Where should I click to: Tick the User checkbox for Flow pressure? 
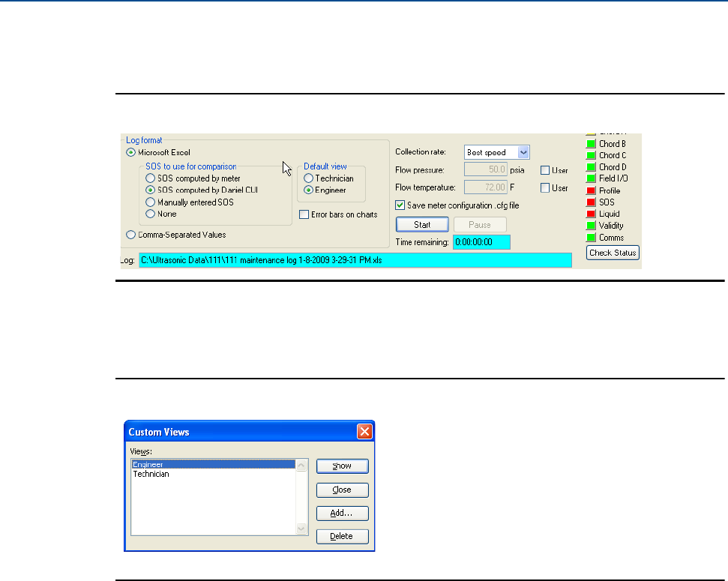tap(545, 170)
